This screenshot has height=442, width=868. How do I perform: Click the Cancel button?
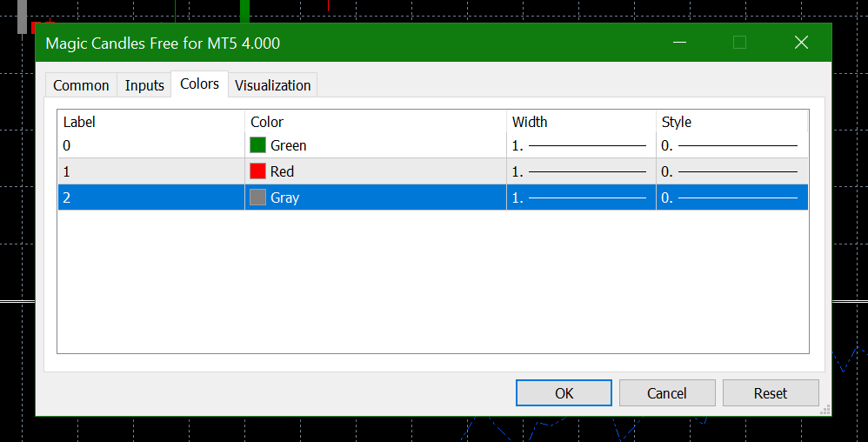667,392
